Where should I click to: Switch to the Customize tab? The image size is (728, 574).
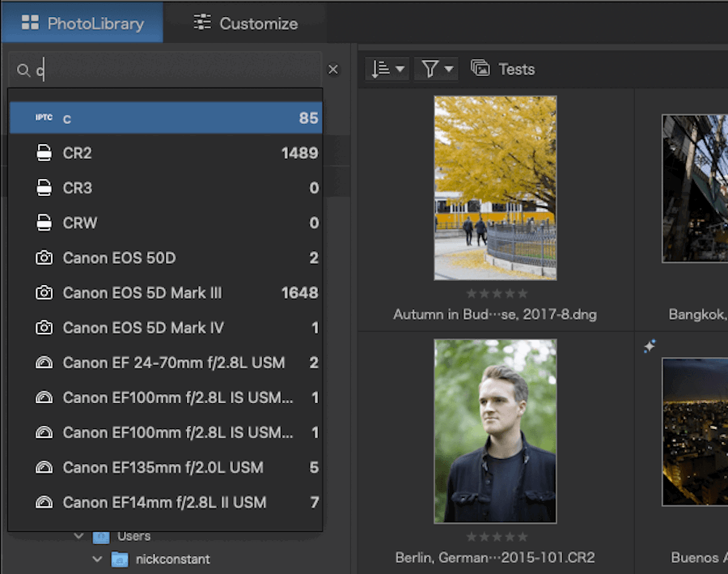click(x=246, y=23)
